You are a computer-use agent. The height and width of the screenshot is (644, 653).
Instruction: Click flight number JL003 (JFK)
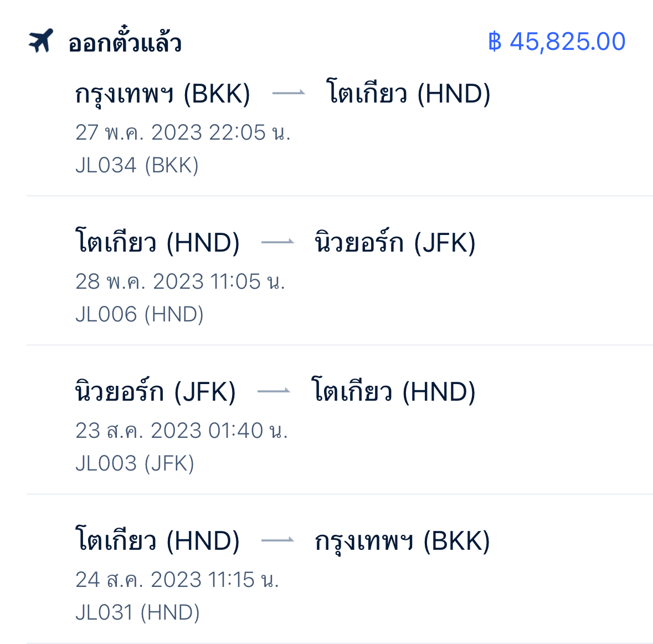pyautogui.click(x=135, y=463)
